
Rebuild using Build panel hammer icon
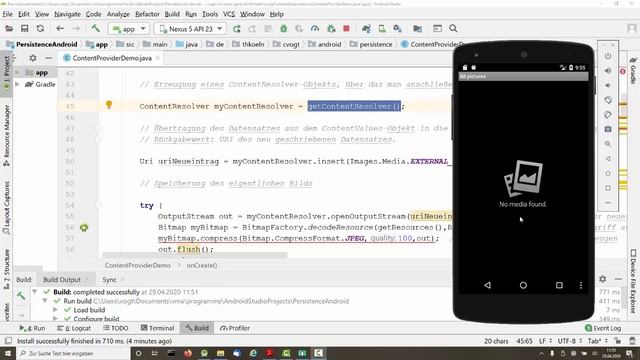click(x=21, y=296)
